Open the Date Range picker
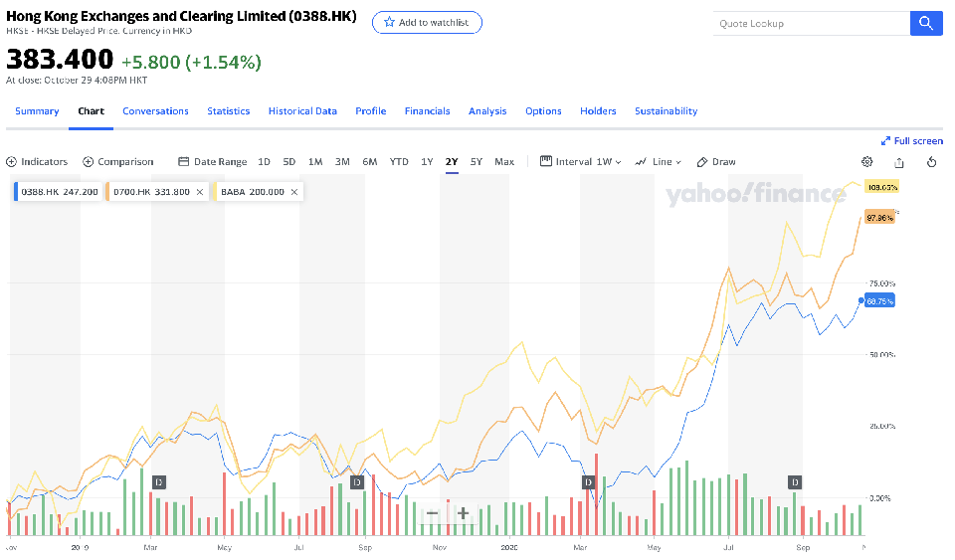The height and width of the screenshot is (560, 955). coord(212,162)
